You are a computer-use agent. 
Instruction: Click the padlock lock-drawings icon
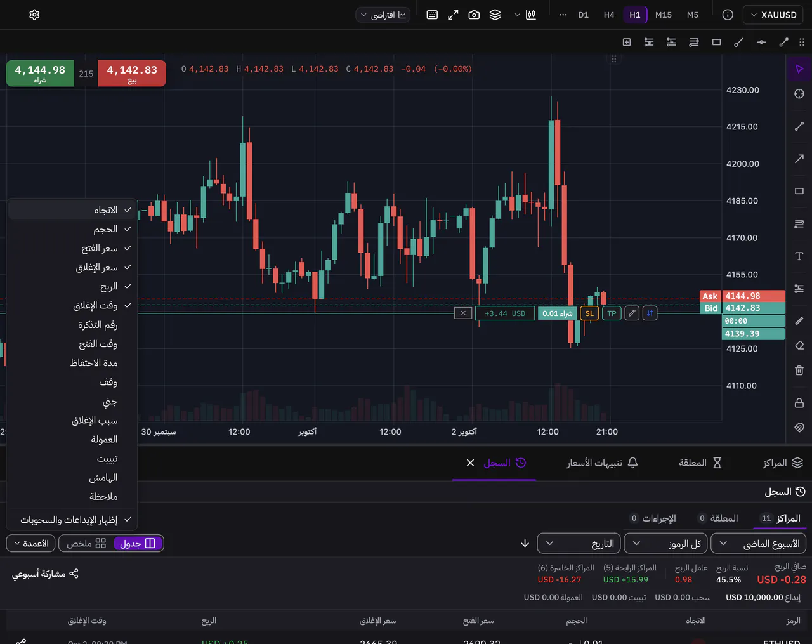pos(799,402)
